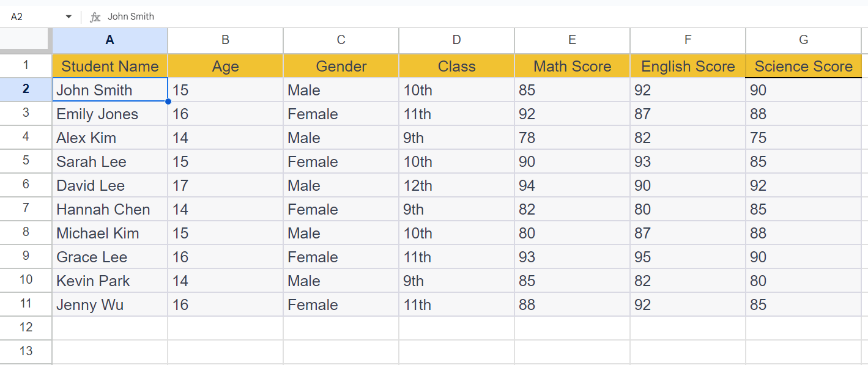
Task: Select column D header
Action: click(456, 40)
